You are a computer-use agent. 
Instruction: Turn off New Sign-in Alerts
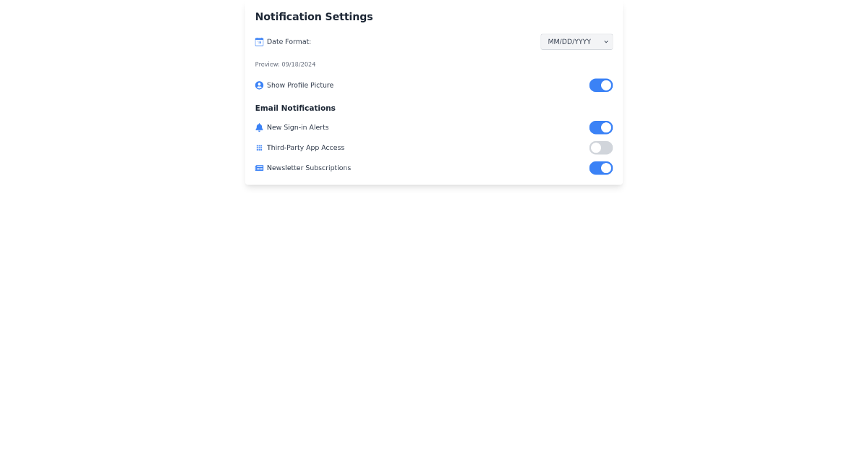point(601,127)
